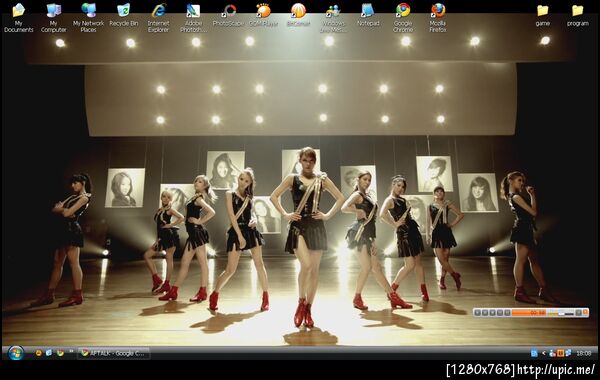
Task: Launch the Internet Explorer desktop shortcut
Action: click(x=158, y=17)
